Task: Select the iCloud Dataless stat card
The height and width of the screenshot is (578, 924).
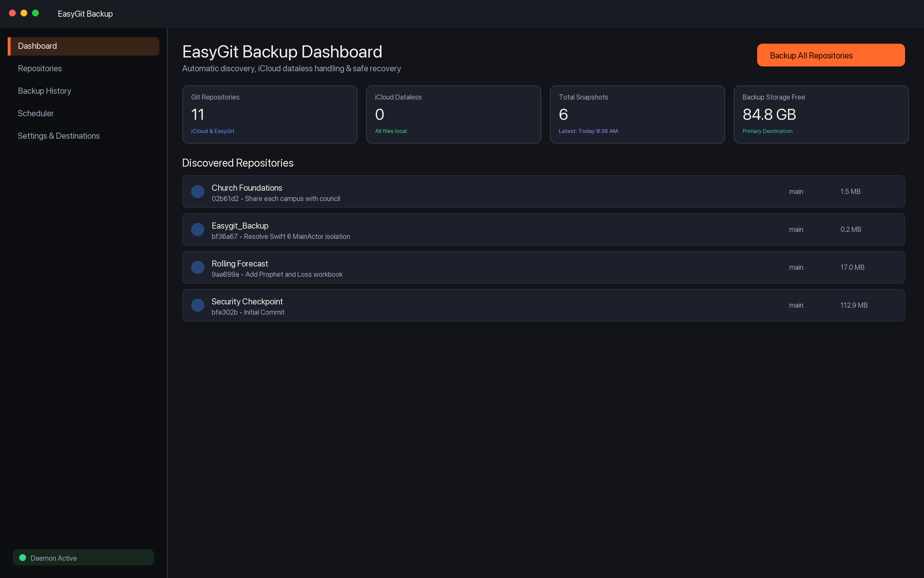Action: pyautogui.click(x=453, y=114)
